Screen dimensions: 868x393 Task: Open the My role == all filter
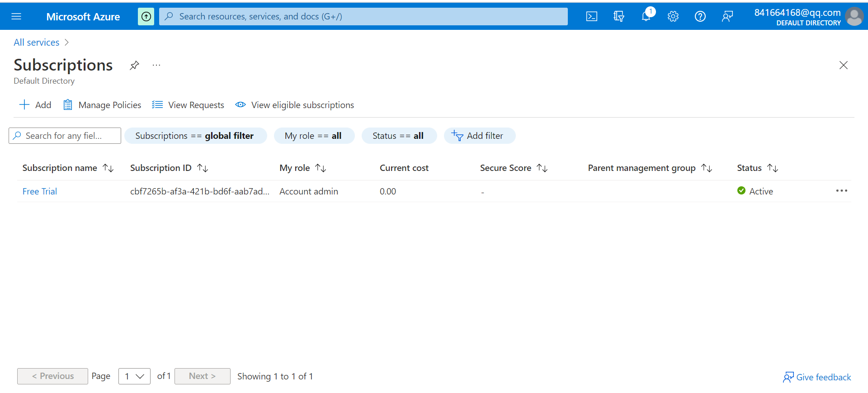click(x=314, y=136)
